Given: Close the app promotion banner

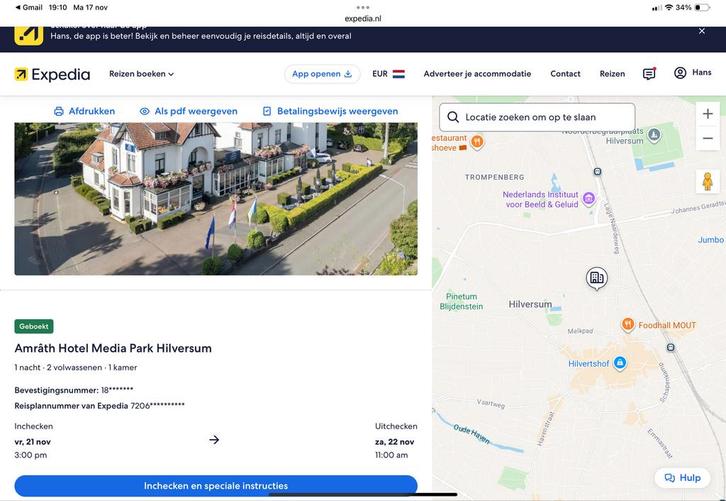Looking at the screenshot, I should [702, 31].
